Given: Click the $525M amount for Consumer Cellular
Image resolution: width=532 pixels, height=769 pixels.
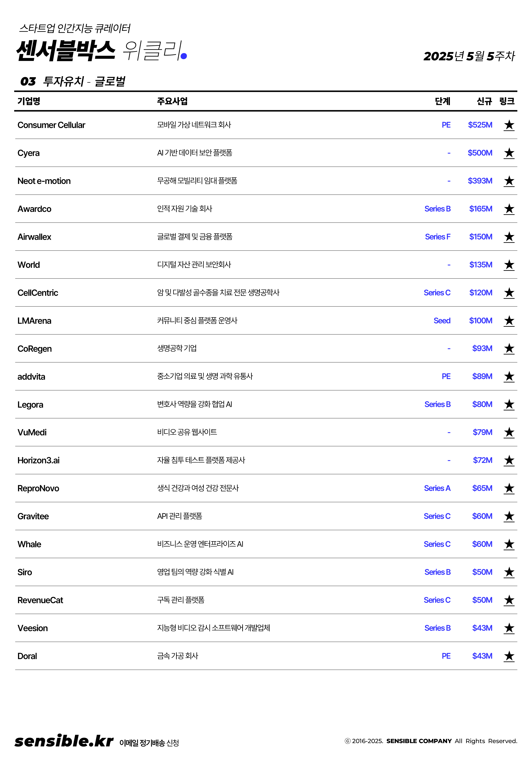Looking at the screenshot, I should 480,125.
